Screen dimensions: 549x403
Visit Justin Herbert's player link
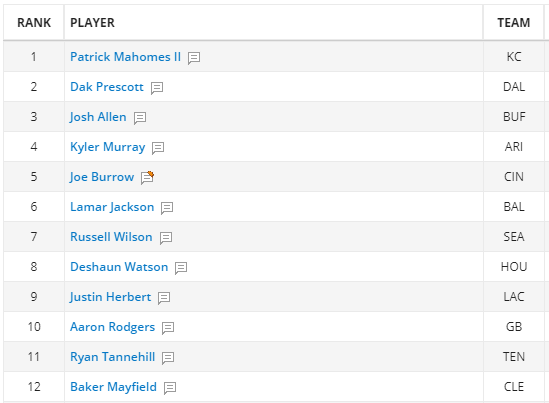coord(110,297)
